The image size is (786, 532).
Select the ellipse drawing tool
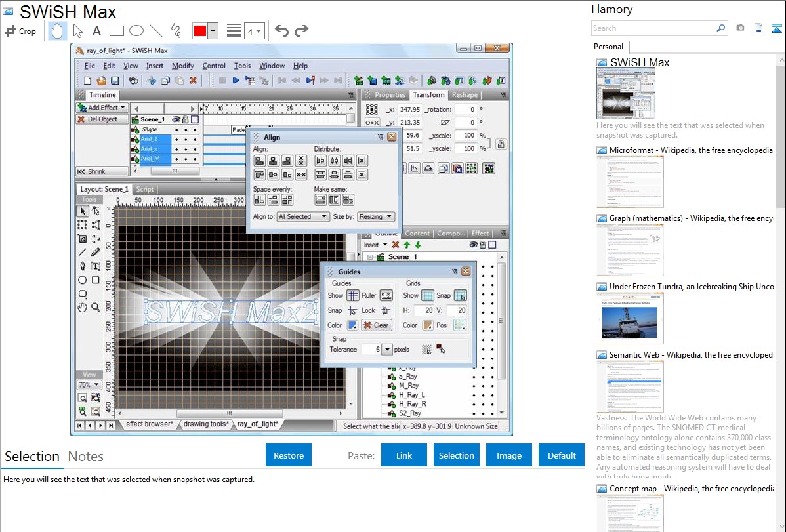point(136,31)
